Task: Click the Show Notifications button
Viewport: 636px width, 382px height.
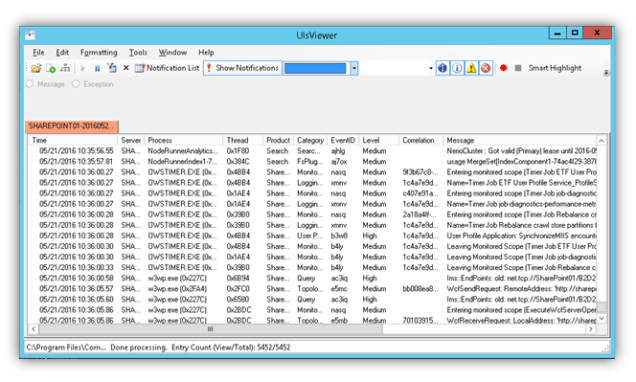Action: 243,68
